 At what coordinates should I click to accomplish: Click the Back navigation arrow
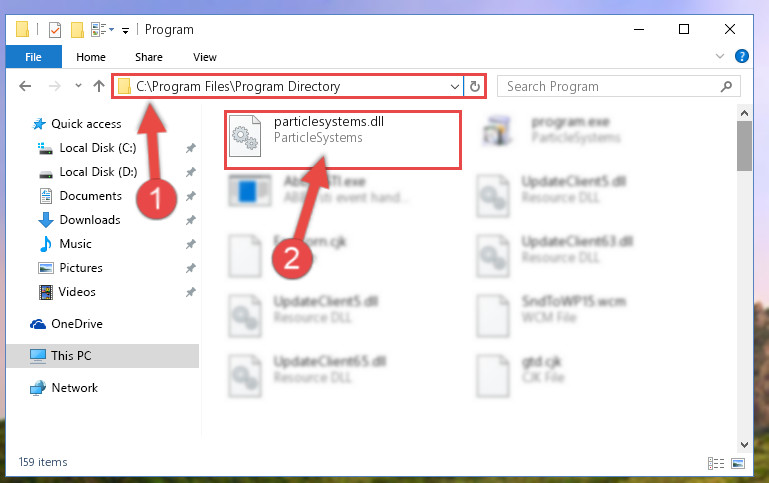point(25,86)
